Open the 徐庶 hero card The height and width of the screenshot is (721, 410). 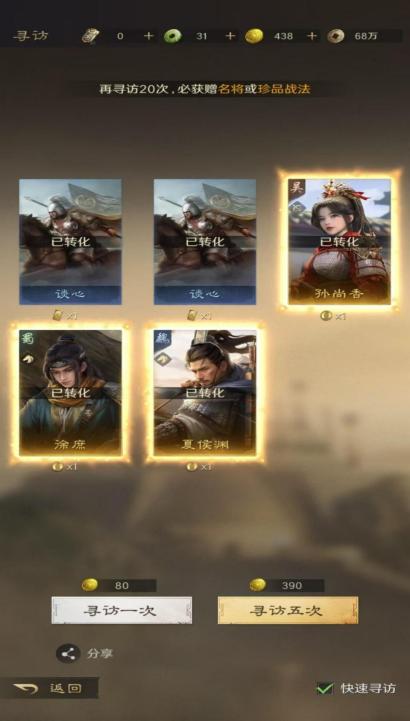click(70, 393)
